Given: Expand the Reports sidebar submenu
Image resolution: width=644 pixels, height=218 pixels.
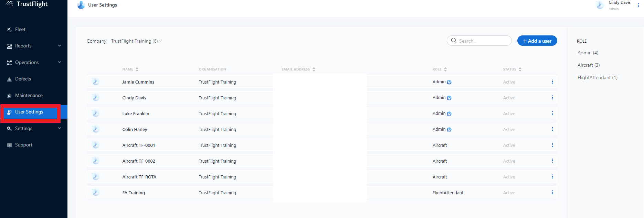Looking at the screenshot, I should pyautogui.click(x=60, y=46).
